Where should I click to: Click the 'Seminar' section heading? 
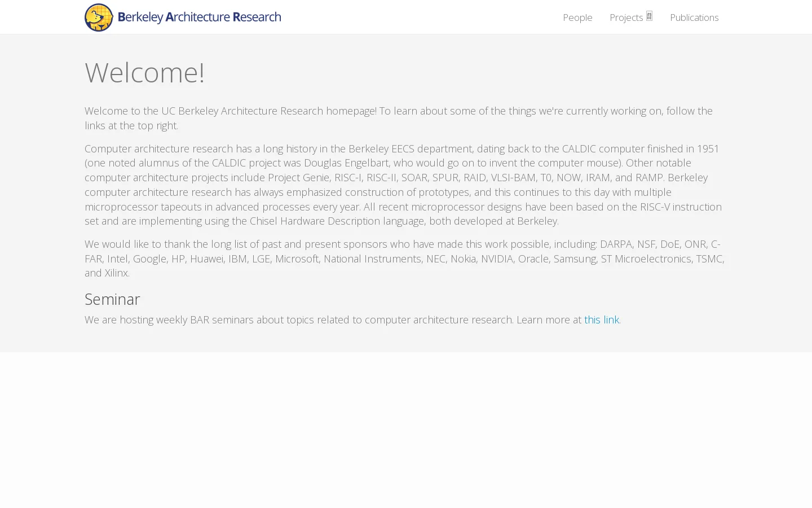112,299
